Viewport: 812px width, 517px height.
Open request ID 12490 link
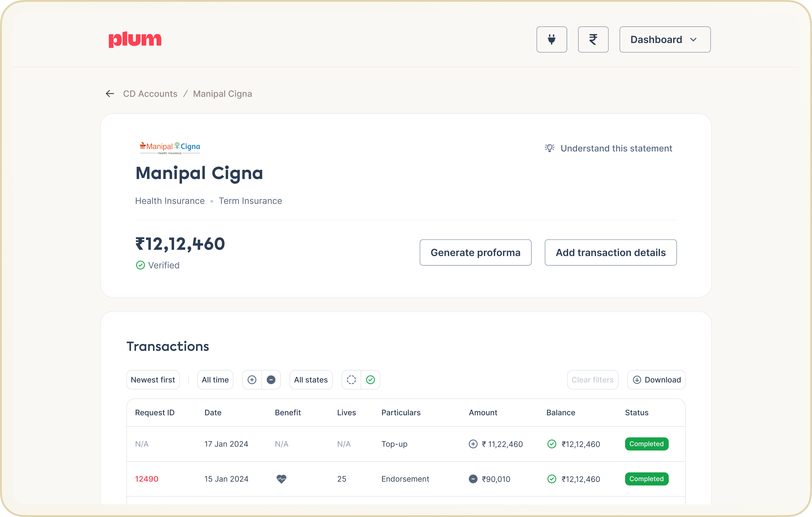[x=147, y=479]
